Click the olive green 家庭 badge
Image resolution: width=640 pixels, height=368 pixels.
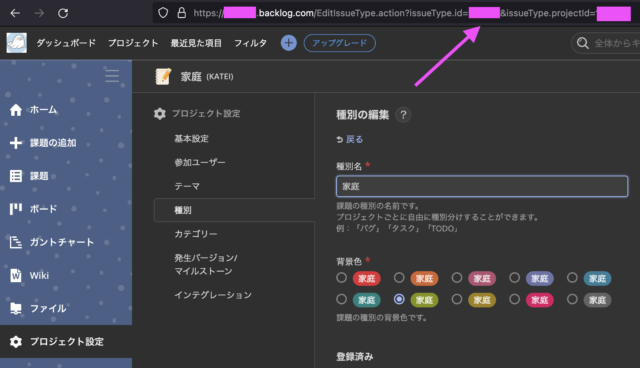point(424,300)
